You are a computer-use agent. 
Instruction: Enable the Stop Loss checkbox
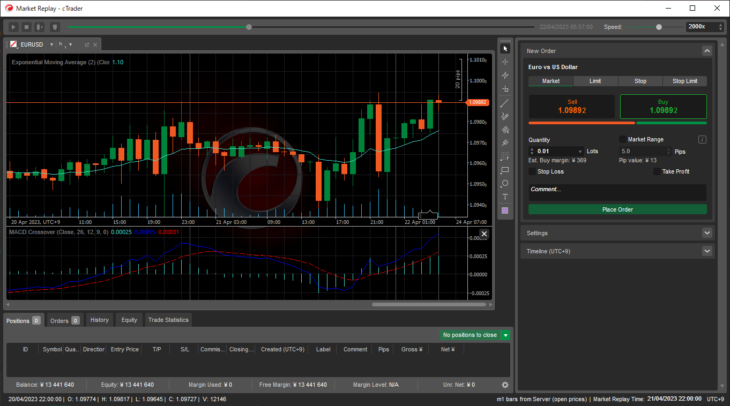532,171
